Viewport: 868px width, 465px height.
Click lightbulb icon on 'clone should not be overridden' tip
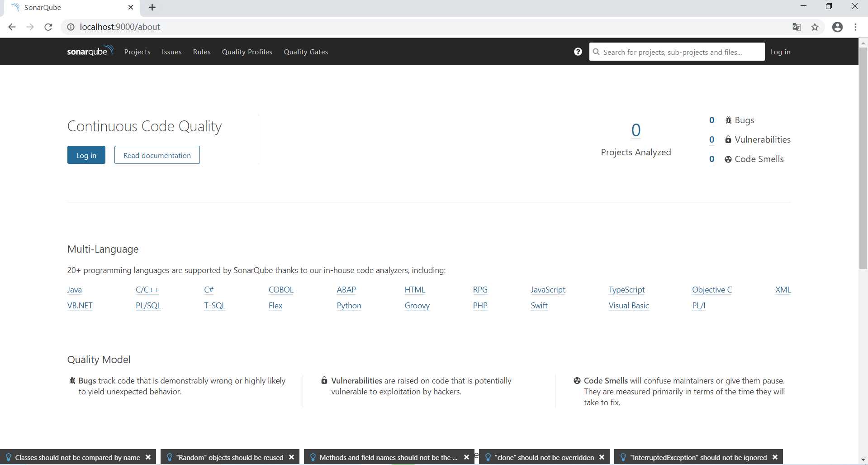pos(488,457)
